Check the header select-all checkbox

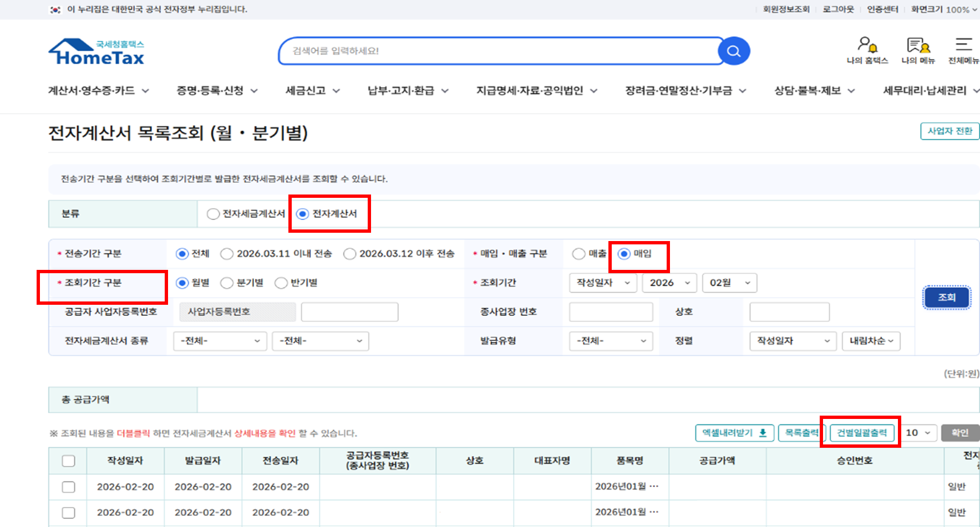69,461
